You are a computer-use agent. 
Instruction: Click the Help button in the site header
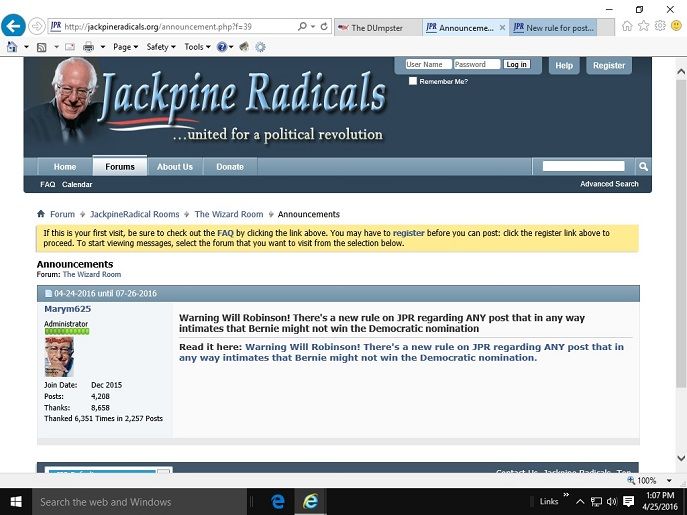(x=564, y=65)
